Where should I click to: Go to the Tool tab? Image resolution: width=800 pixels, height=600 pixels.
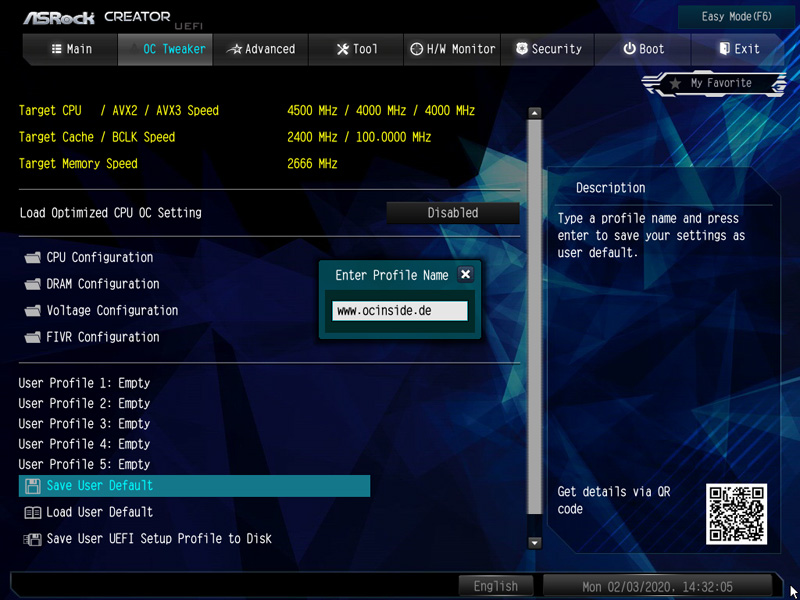[356, 49]
